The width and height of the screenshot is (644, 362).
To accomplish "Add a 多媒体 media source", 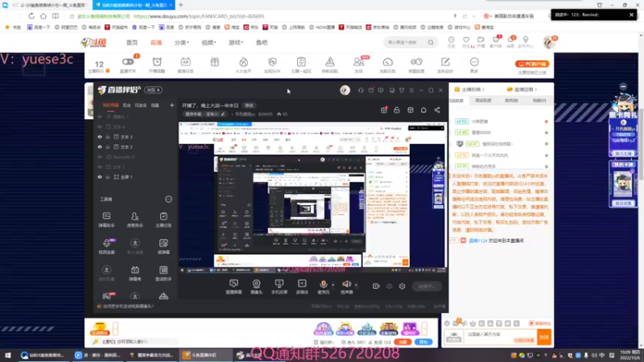I will pos(302,286).
